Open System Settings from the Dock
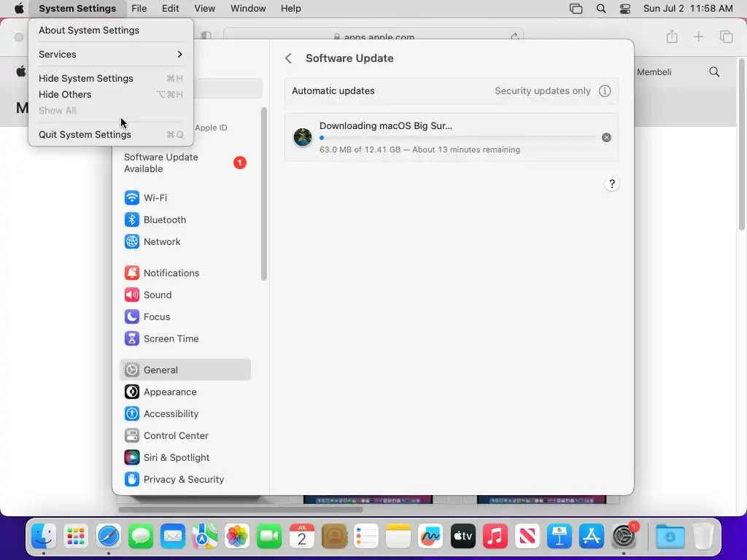 tap(624, 537)
